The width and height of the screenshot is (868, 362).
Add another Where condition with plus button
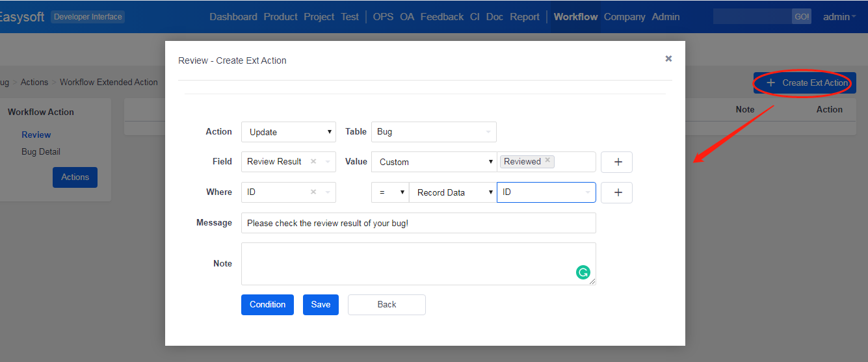(x=616, y=192)
